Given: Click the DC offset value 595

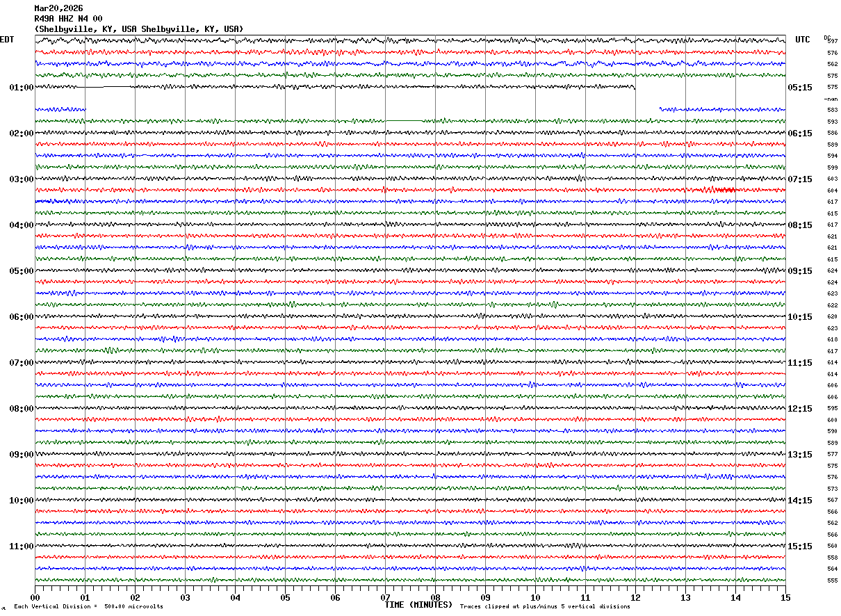Looking at the screenshot, I should click(x=832, y=409).
